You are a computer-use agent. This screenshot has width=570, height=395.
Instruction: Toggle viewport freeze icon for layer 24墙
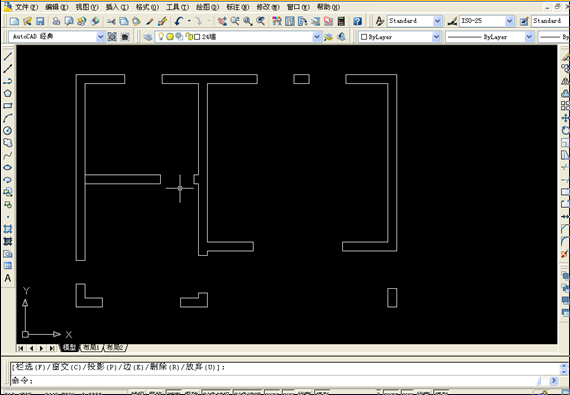(179, 36)
